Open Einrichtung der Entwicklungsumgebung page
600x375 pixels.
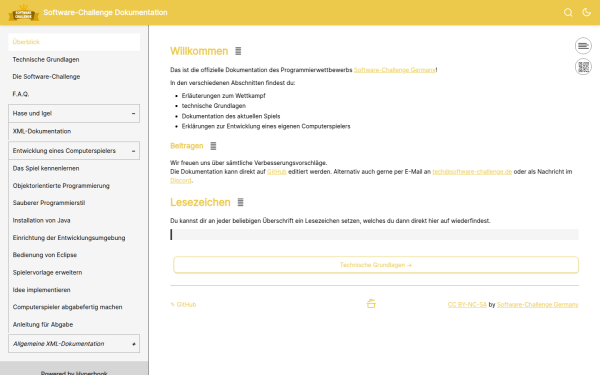point(74,238)
